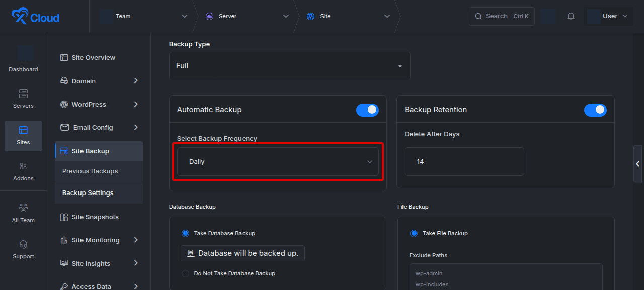This screenshot has height=290, width=644.
Task: Select Take File Backup option
Action: (414, 233)
